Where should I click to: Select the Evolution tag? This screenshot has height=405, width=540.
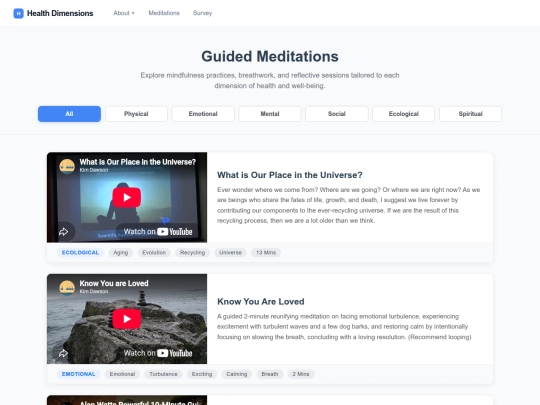coord(154,252)
